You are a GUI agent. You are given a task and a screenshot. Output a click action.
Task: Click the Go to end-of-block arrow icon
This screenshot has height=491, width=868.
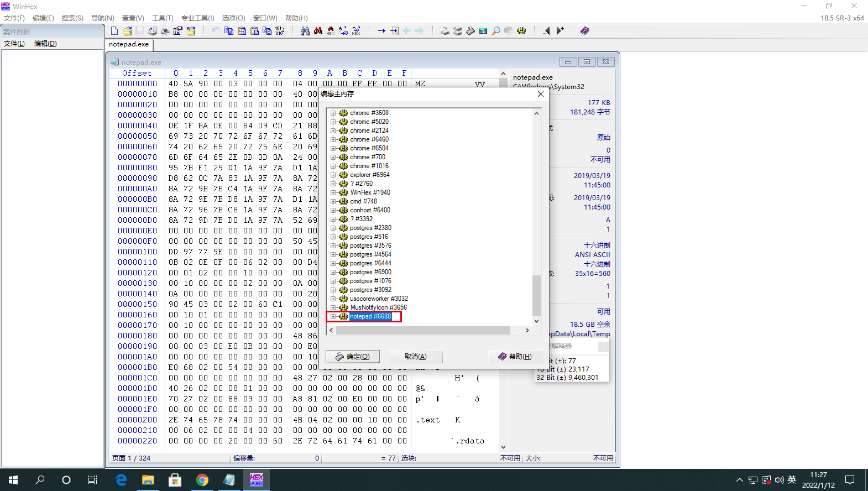coord(394,31)
